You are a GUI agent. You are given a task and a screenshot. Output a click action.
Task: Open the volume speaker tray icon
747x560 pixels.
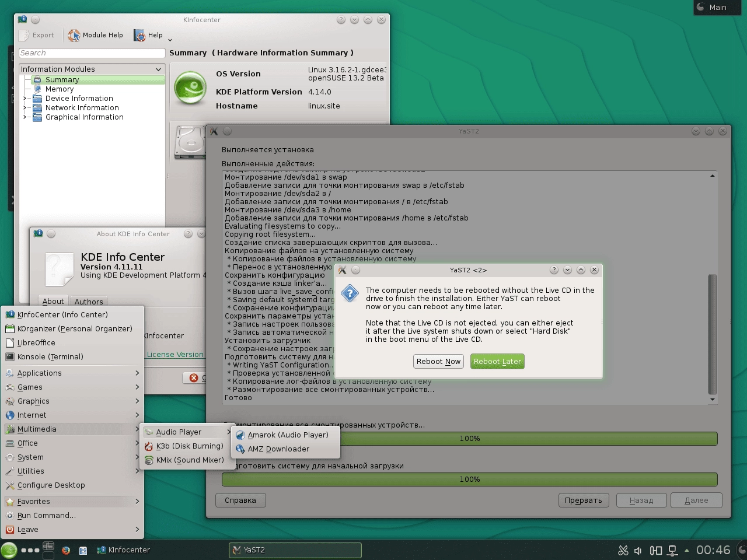click(x=638, y=550)
